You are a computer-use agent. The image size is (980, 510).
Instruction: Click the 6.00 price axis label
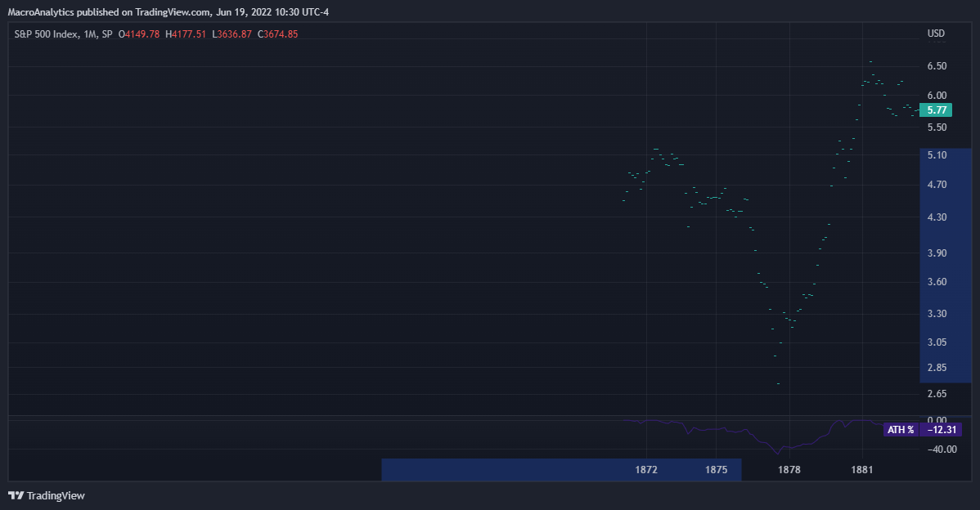tap(937, 96)
